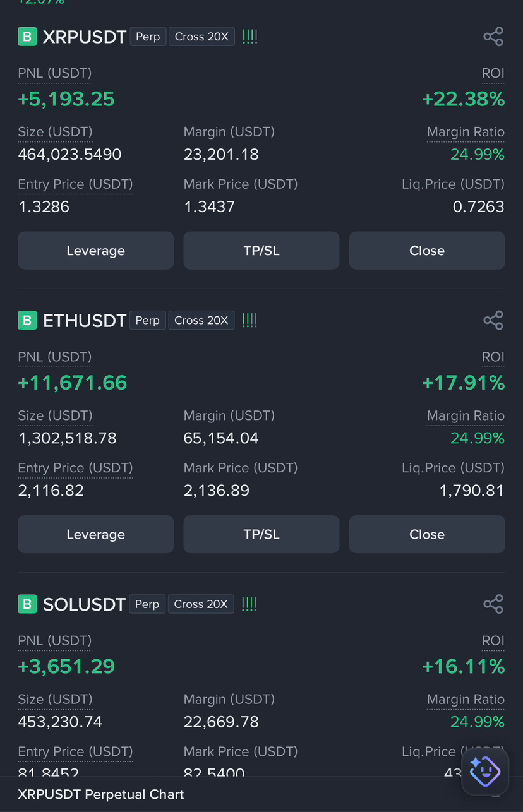The height and width of the screenshot is (812, 523).
Task: Tap the XRPUSDT PNL (USDT) label
Action: coord(55,73)
